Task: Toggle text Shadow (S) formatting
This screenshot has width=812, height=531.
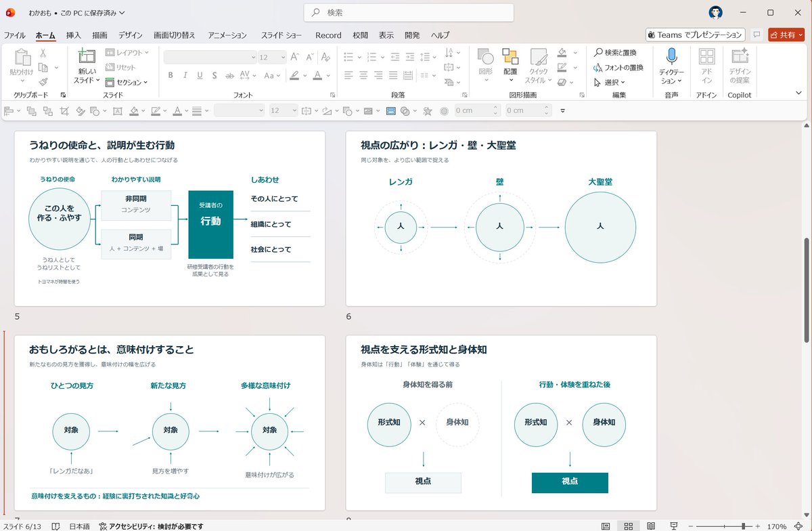Action: [215, 75]
